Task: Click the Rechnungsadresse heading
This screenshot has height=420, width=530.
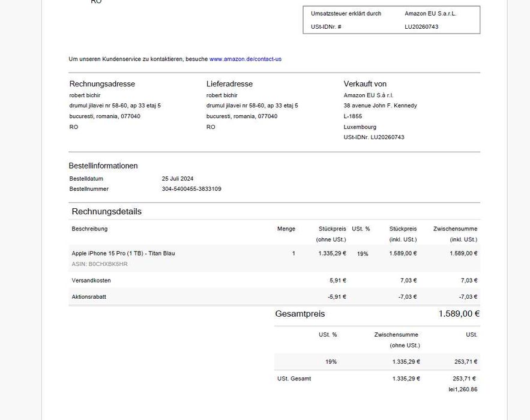Action: coord(102,84)
